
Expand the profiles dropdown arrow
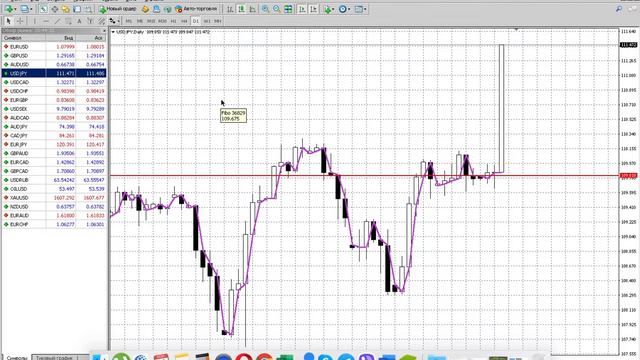tap(31, 9)
